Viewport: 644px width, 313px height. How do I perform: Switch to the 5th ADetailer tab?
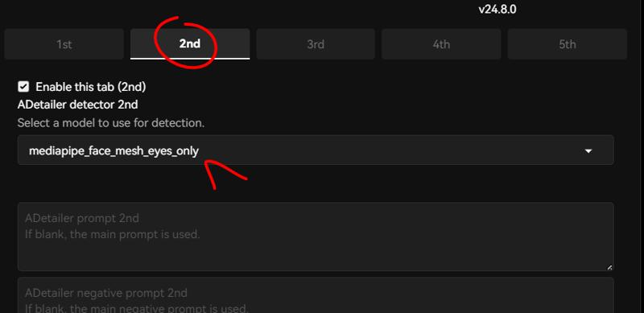pyautogui.click(x=568, y=44)
